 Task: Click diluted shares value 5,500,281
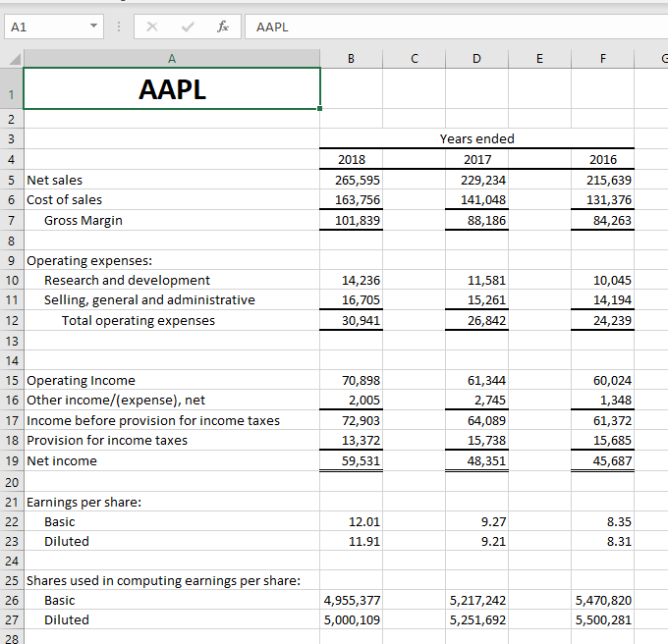[602, 619]
